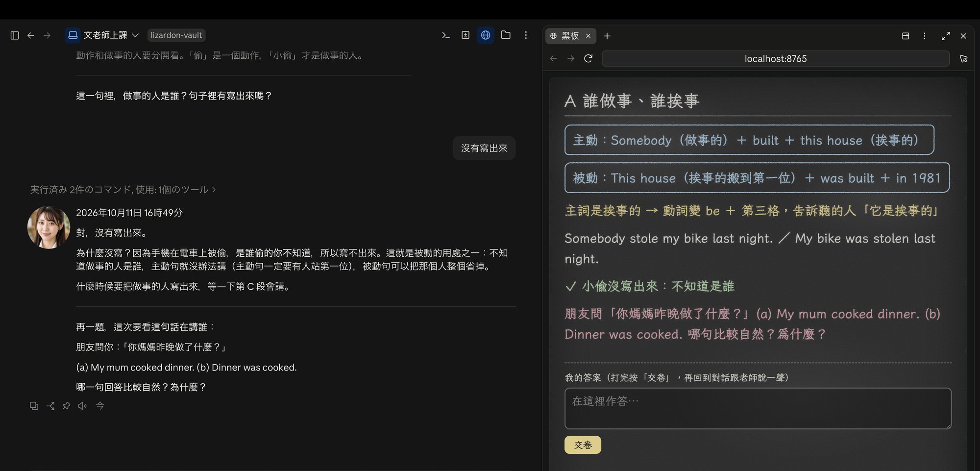This screenshot has height=471, width=980.
Task: Pin the message with the pin icon
Action: pyautogui.click(x=66, y=406)
